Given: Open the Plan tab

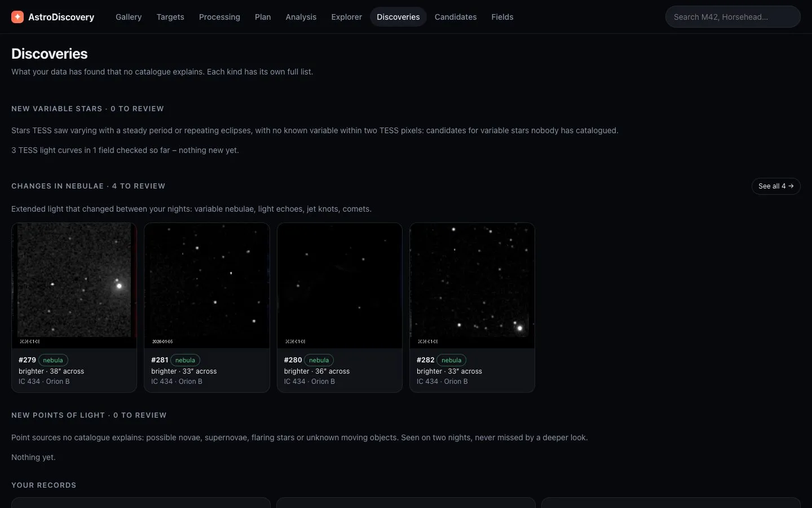Looking at the screenshot, I should coord(263,17).
